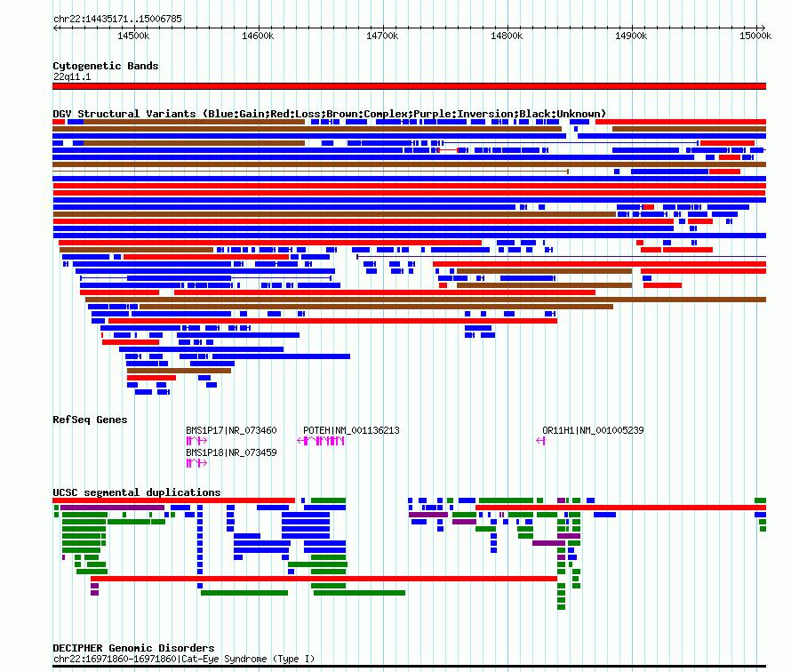Click the chr22:14435171..15006785 coordinate label

[117, 20]
